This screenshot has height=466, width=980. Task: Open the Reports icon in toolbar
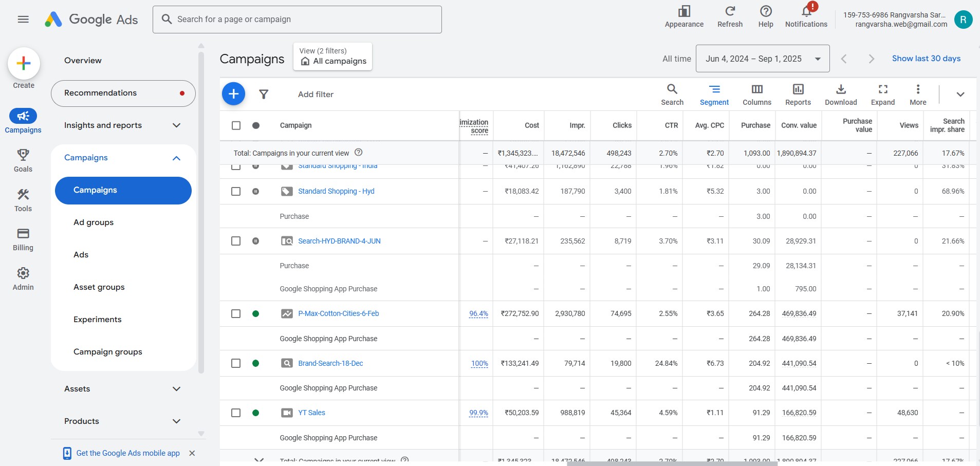[x=798, y=89]
